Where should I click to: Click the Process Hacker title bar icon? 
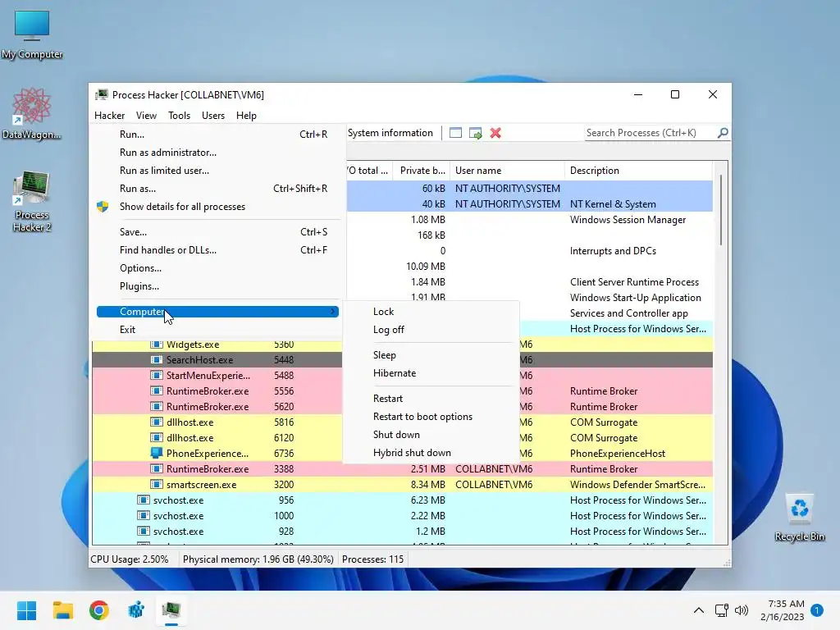coord(101,95)
